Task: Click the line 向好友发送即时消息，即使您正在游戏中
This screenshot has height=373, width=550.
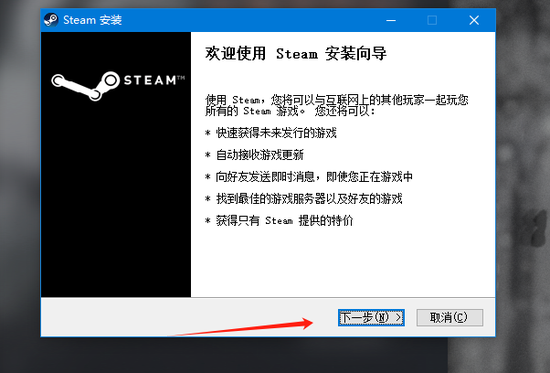Action: 309,176
